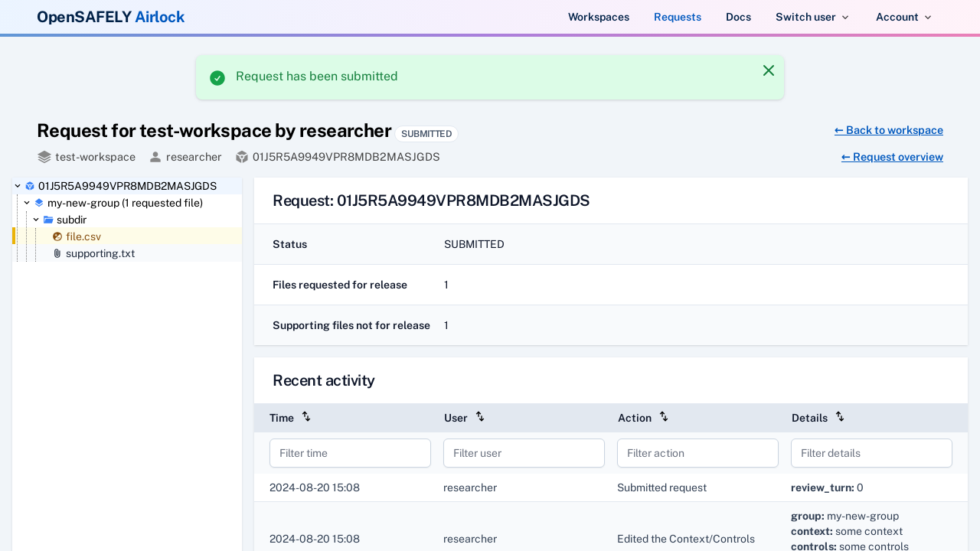Click the 'Recent activity' heading

[x=324, y=380]
